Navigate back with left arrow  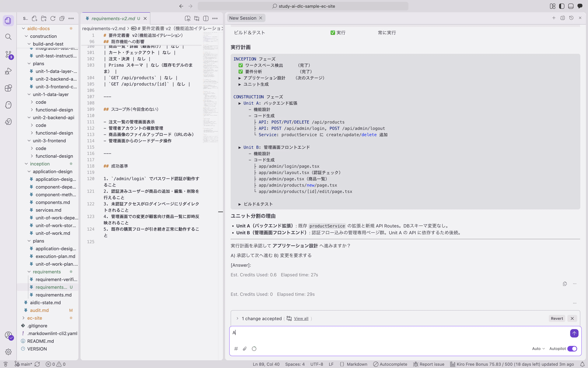[x=181, y=6]
